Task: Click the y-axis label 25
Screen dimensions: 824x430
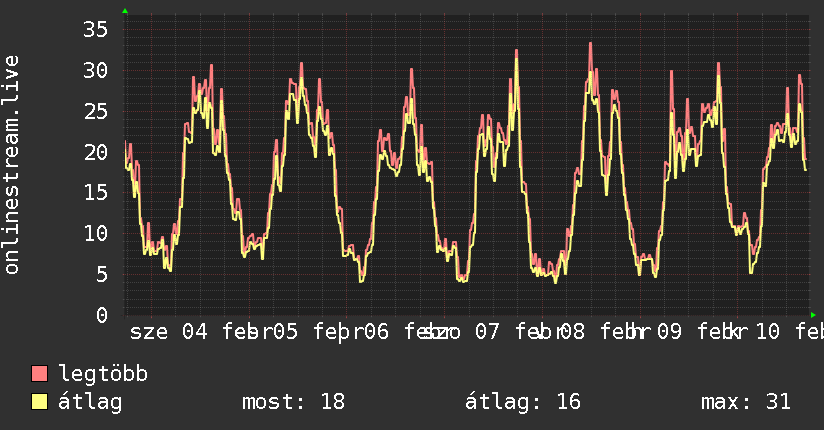Action: pyautogui.click(x=95, y=111)
